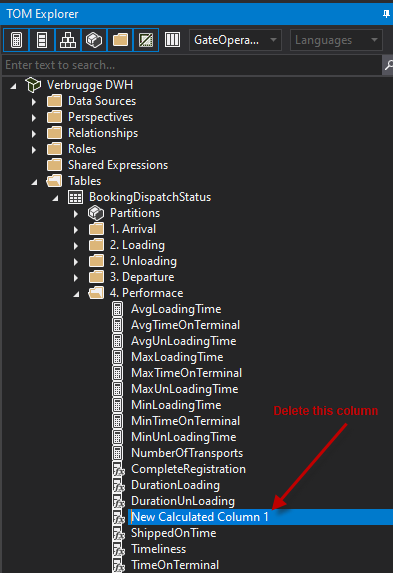
Task: Toggle the show measures filter icon
Action: pyautogui.click(x=16, y=40)
